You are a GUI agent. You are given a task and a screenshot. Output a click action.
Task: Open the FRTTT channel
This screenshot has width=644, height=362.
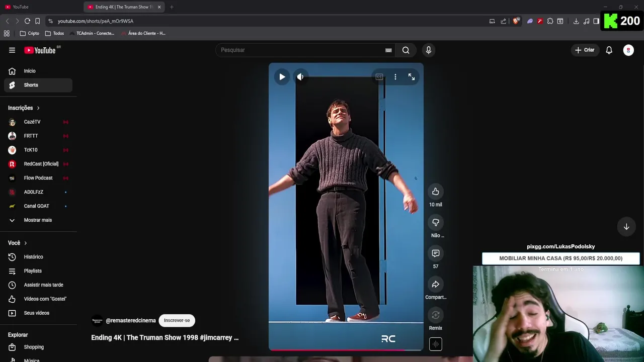click(x=38, y=136)
